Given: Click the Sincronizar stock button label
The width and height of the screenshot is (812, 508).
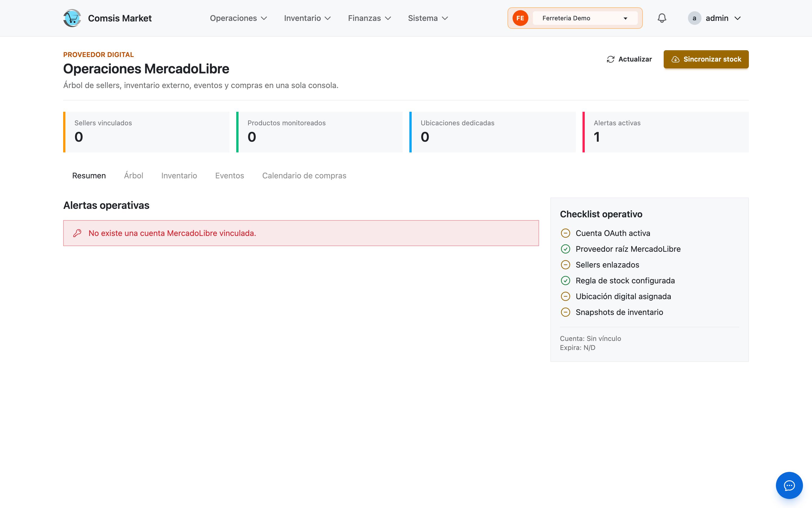Looking at the screenshot, I should point(712,60).
